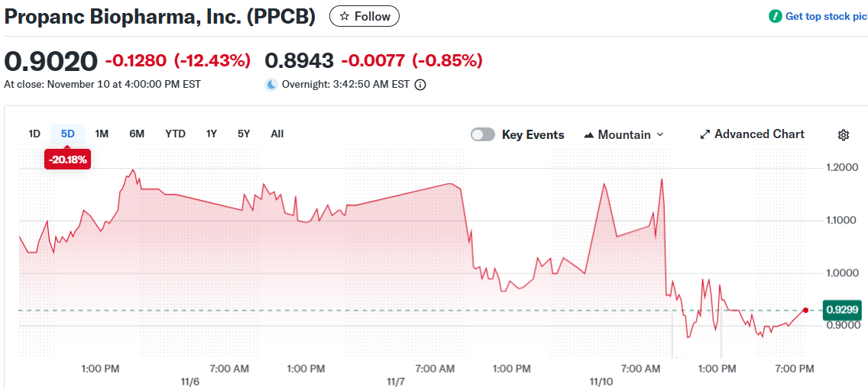Image resolution: width=868 pixels, height=390 pixels.
Task: Switch to the 6M time range
Action: [137, 134]
